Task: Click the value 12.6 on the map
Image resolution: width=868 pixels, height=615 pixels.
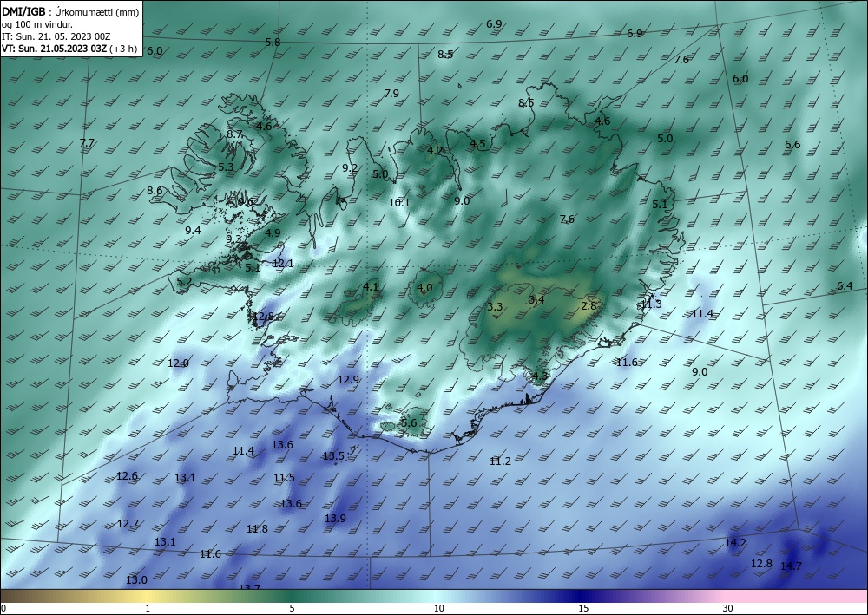Action: point(127,475)
